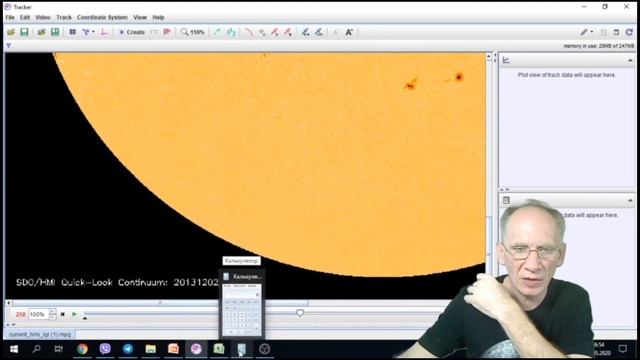Open Excel from the taskbar
This screenshot has height=360, width=640.
click(219, 349)
